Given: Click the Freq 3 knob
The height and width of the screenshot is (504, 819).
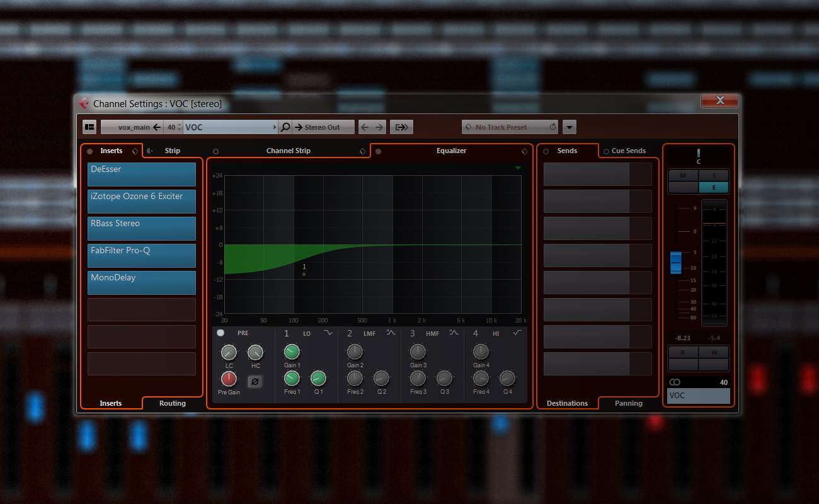Looking at the screenshot, I should click(x=418, y=379).
